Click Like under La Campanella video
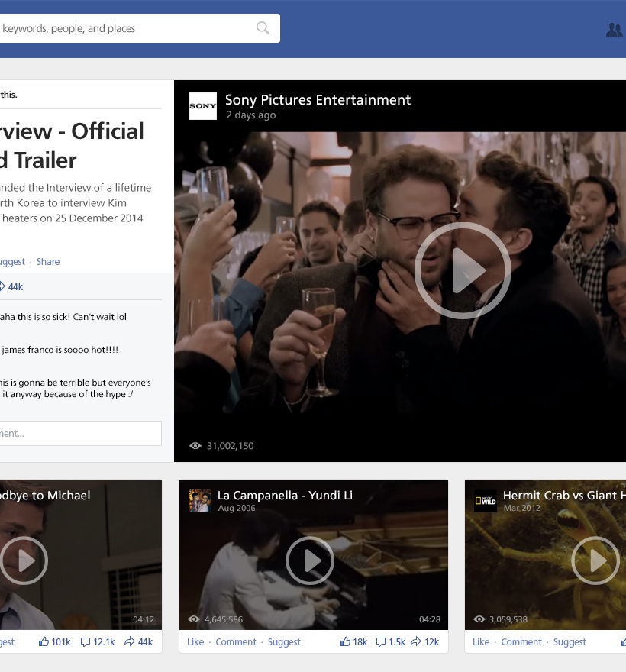The width and height of the screenshot is (626, 672). click(195, 642)
